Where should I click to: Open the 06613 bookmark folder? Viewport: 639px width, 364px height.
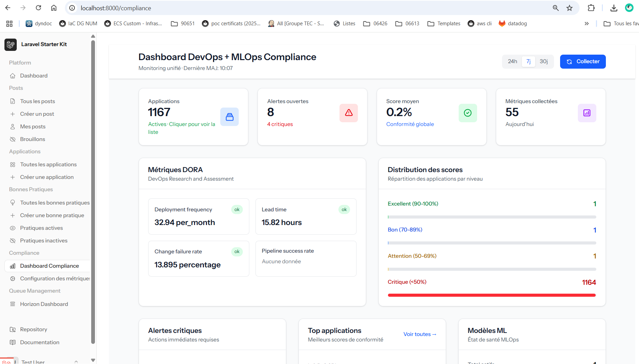point(407,24)
